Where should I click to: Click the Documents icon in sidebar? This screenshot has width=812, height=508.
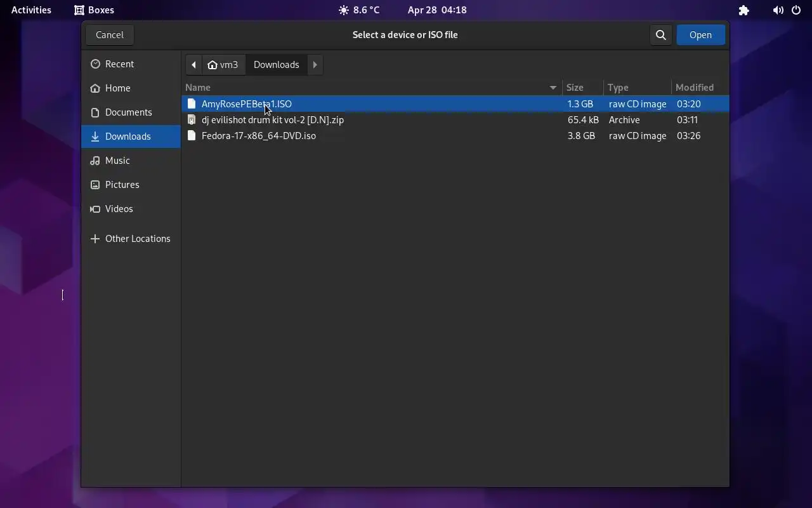click(95, 112)
